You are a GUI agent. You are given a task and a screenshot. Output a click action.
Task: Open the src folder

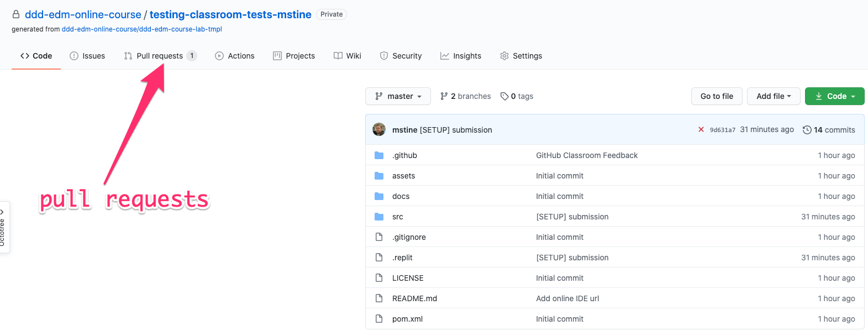[397, 217]
